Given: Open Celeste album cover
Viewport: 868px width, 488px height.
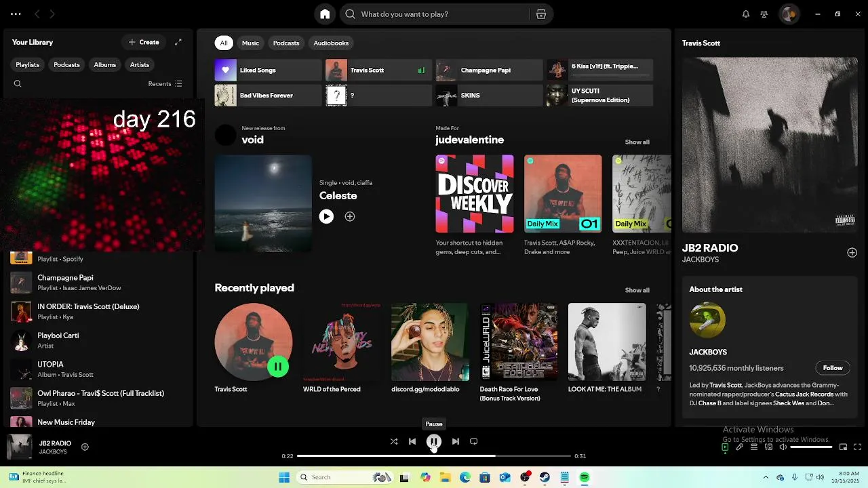Looking at the screenshot, I should coord(263,203).
